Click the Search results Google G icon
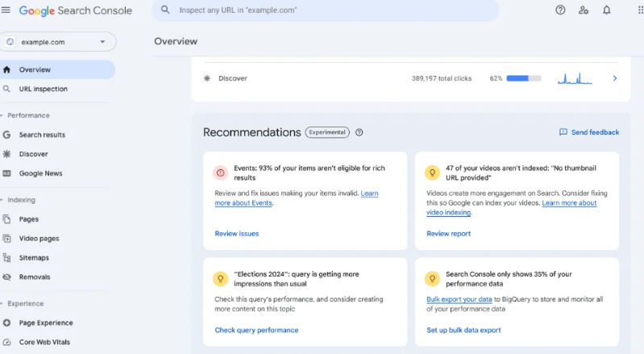 [x=6, y=135]
